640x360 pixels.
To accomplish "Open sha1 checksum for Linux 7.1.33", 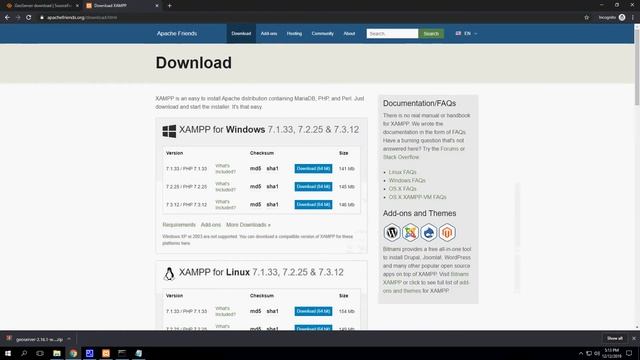I will click(272, 311).
